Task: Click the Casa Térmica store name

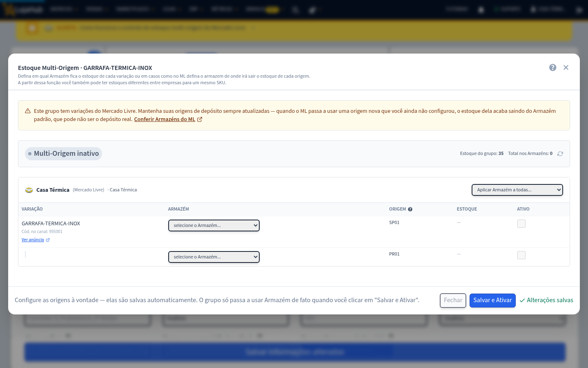Action: (x=53, y=190)
